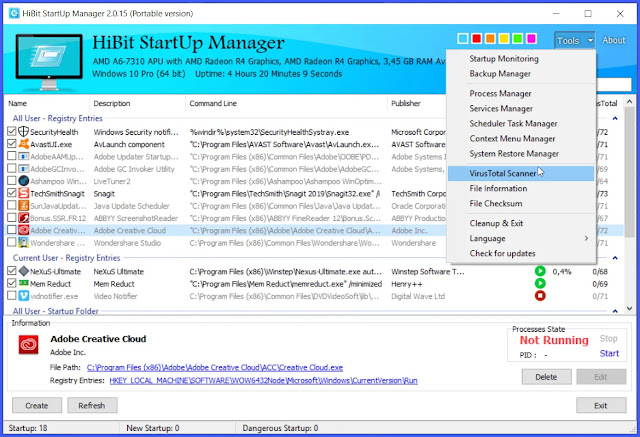Image resolution: width=640 pixels, height=437 pixels.
Task: Click the NeXuS-Ultimate diamond icon
Action: tap(24, 271)
